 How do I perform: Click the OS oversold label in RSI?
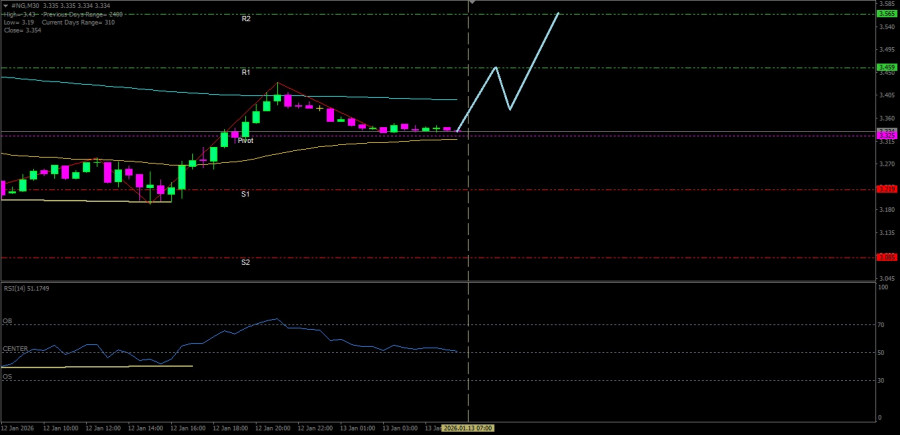click(x=7, y=377)
